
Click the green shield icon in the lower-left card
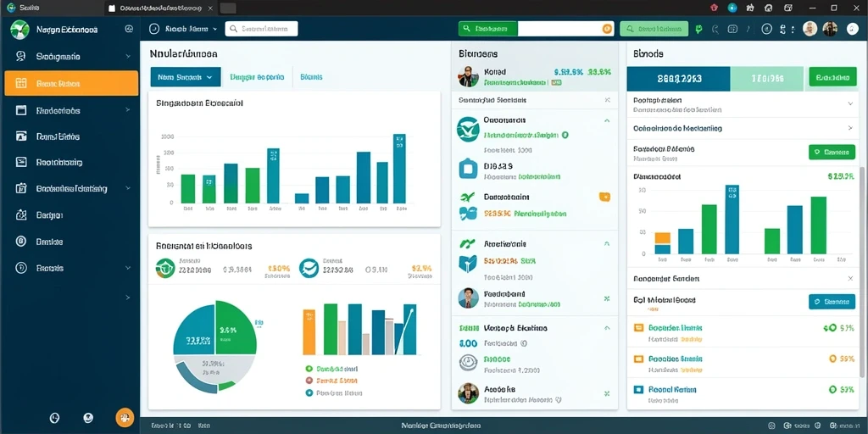click(x=165, y=268)
